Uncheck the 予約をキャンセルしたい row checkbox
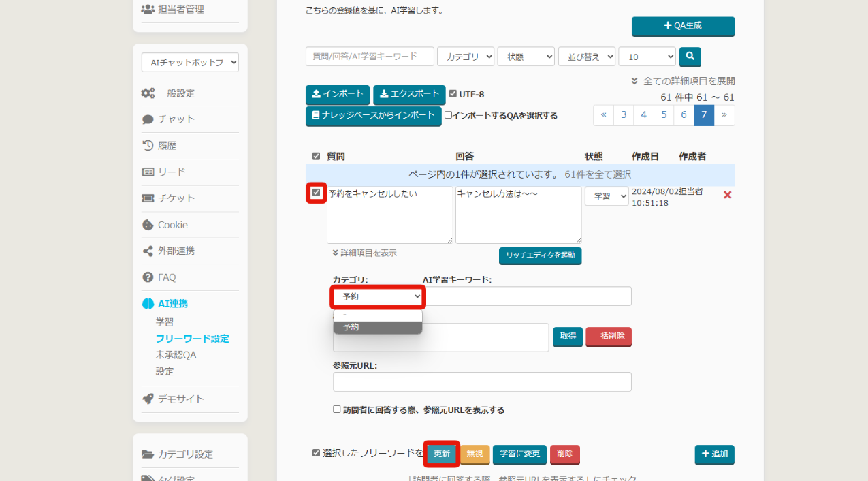 coord(316,193)
